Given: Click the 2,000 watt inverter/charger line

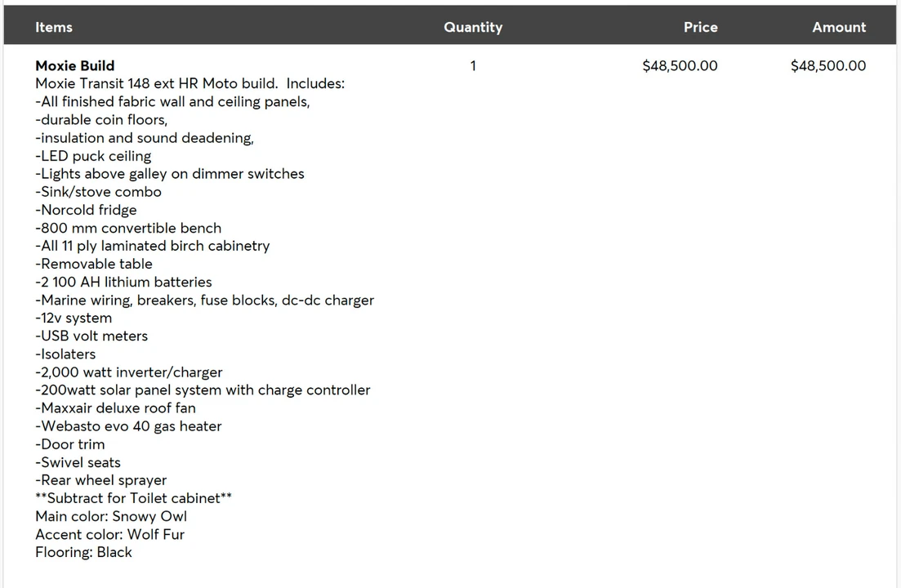Looking at the screenshot, I should (129, 372).
